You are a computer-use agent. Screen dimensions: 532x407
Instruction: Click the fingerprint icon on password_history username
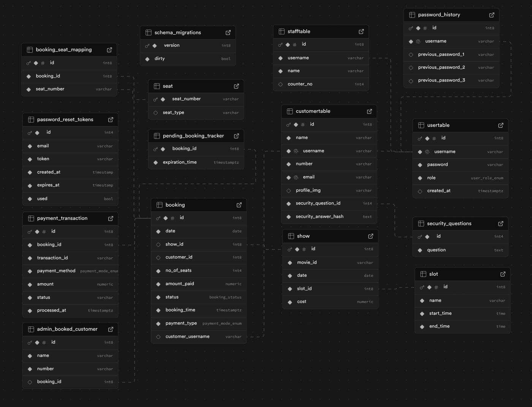(x=418, y=41)
